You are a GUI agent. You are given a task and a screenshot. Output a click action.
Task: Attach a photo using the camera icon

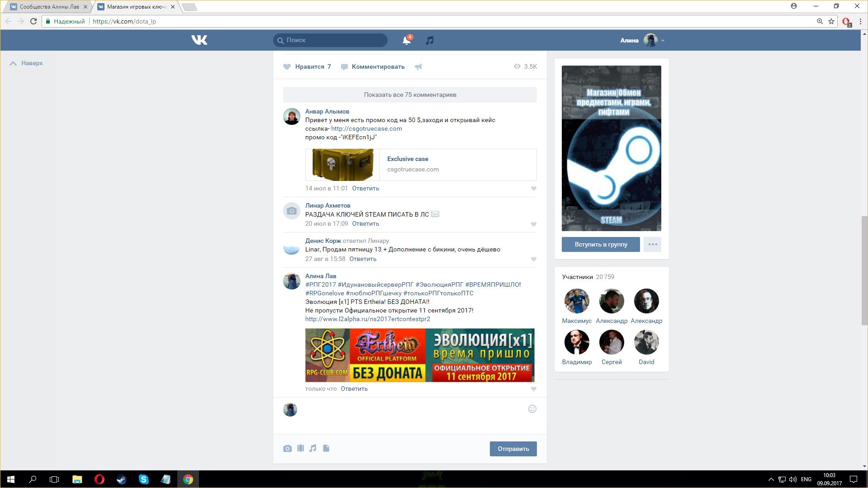click(x=287, y=448)
